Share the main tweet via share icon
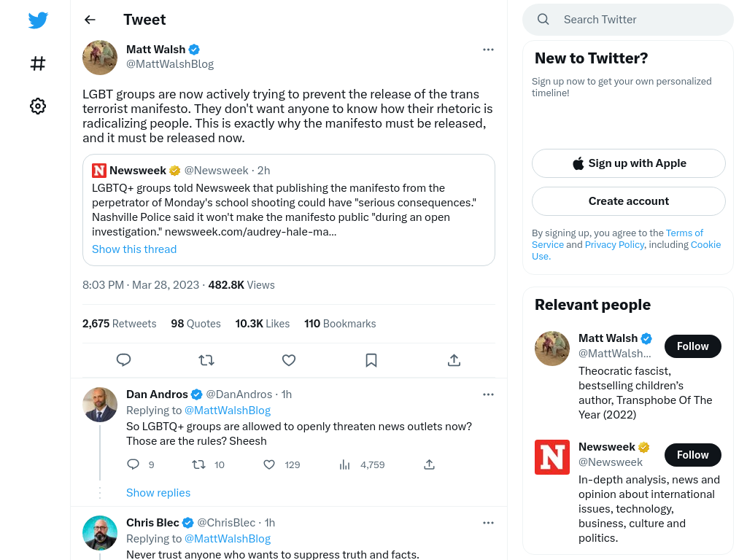This screenshot has width=747, height=560. (x=454, y=360)
